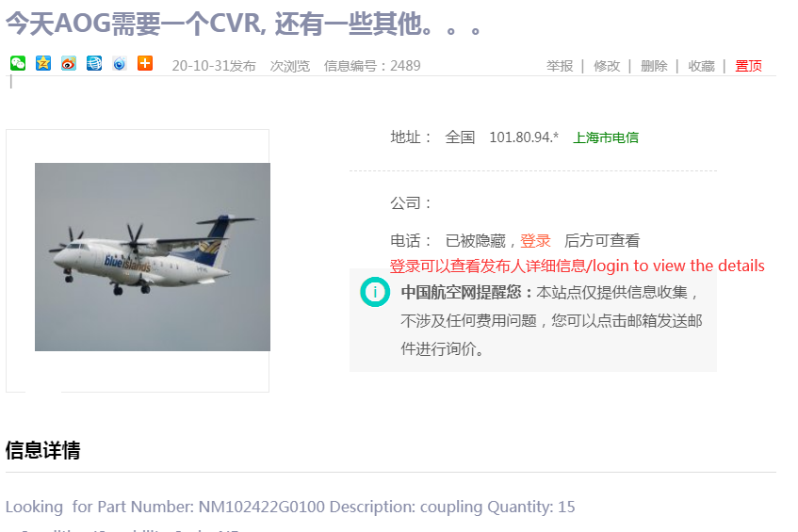
Task: Click the green 上海市电信 link
Action: 606,137
